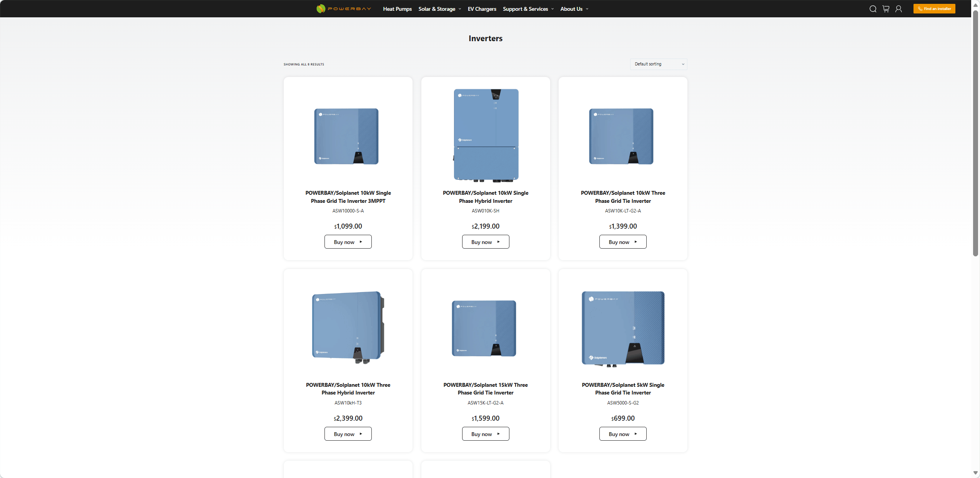This screenshot has width=980, height=478.
Task: Select the ASW10kH-T3 model number
Action: tap(348, 403)
